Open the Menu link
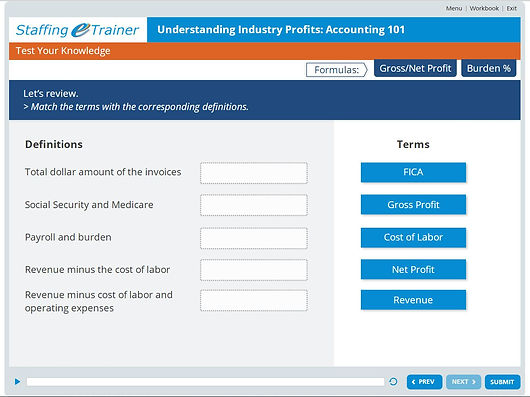Screen dimensions: 530x397 pyautogui.click(x=454, y=8)
